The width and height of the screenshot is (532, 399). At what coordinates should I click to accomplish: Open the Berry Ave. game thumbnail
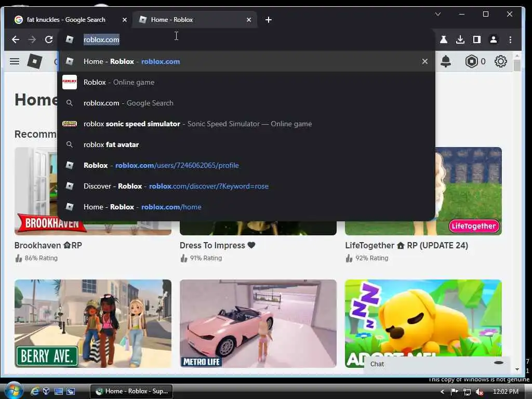[93, 323]
